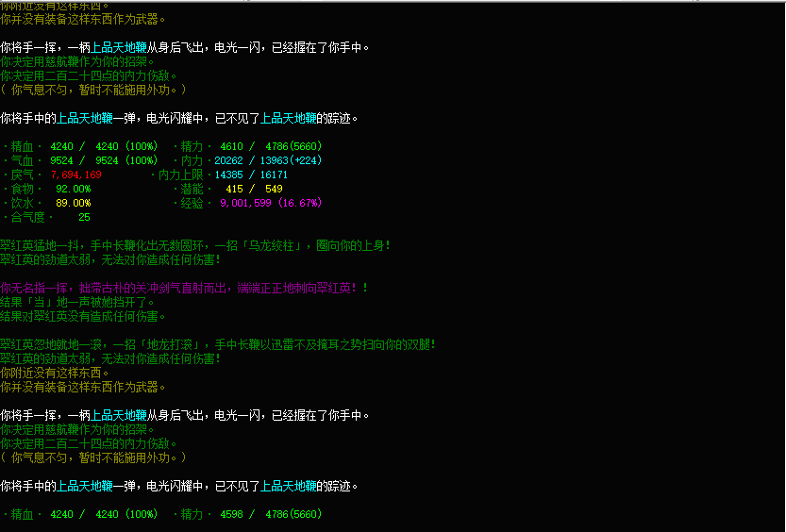
Task: Click the 戾气 stat label
Action: pos(21,175)
